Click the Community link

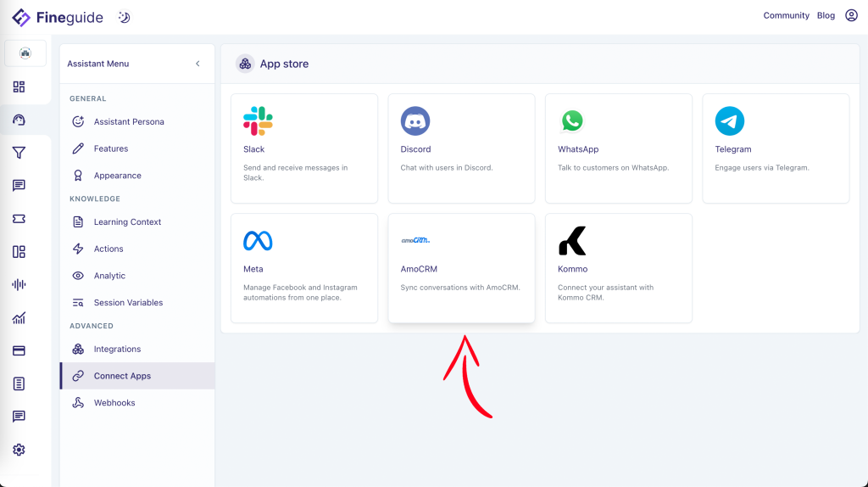(x=786, y=15)
